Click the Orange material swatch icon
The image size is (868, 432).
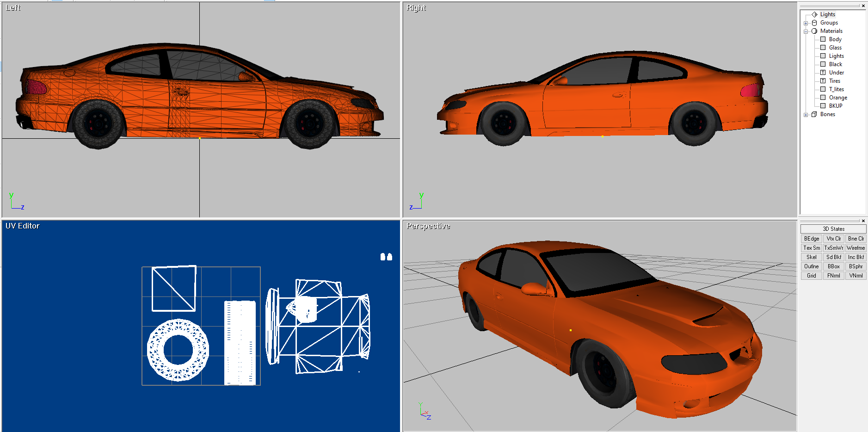pos(823,98)
